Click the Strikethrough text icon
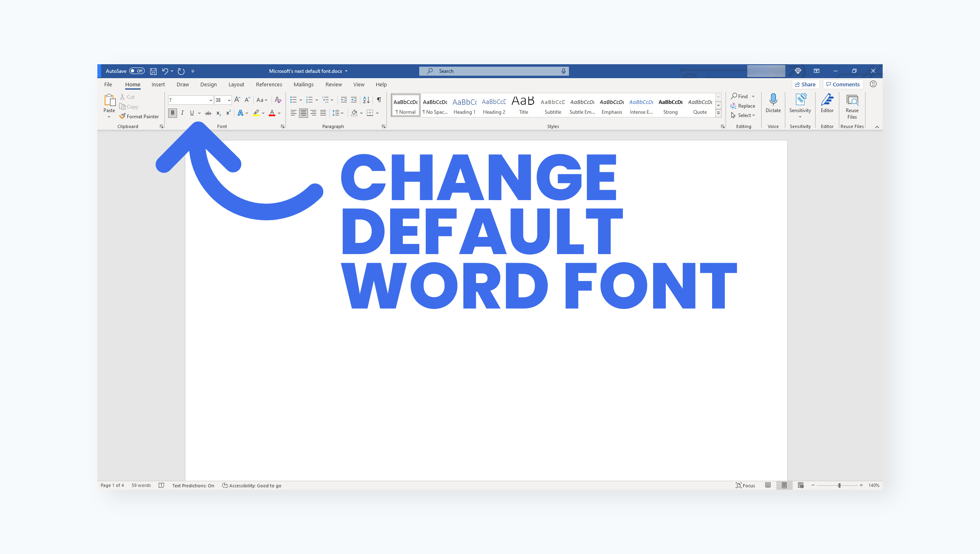Viewport: 980px width, 554px height. (x=208, y=113)
